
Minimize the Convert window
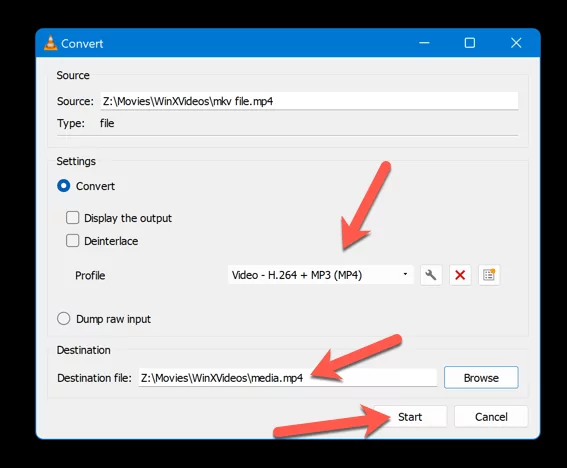(x=424, y=43)
